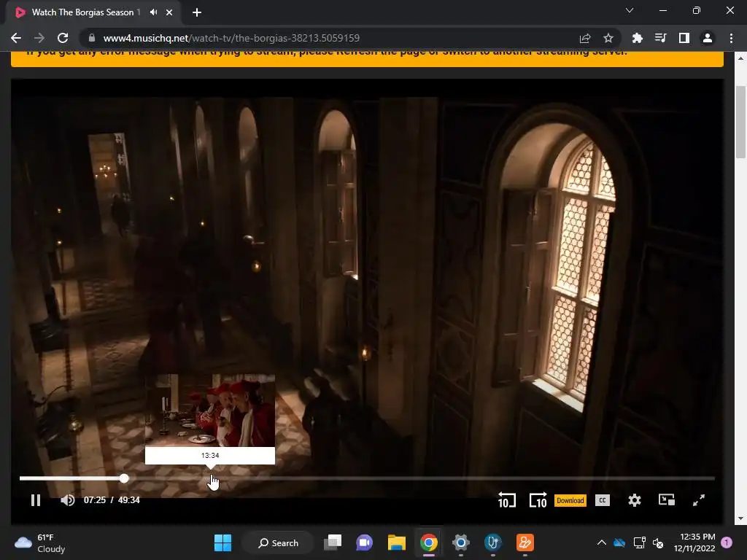Open Chrome three-dot menu
The width and height of the screenshot is (747, 560).
(x=731, y=38)
